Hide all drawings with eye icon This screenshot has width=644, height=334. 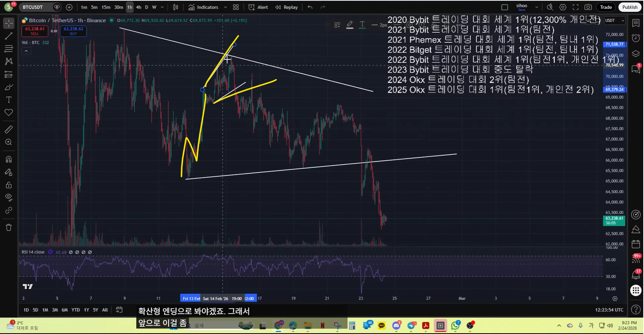coord(8,197)
